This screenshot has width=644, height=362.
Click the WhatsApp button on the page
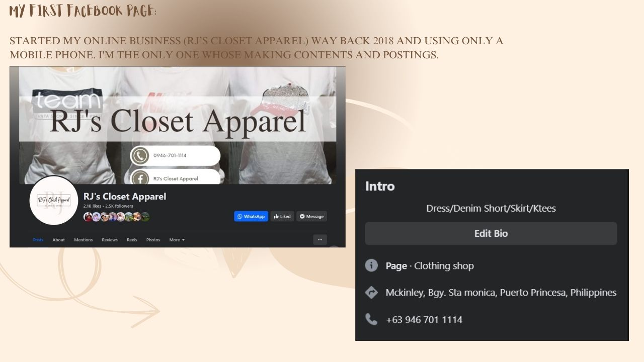(251, 216)
